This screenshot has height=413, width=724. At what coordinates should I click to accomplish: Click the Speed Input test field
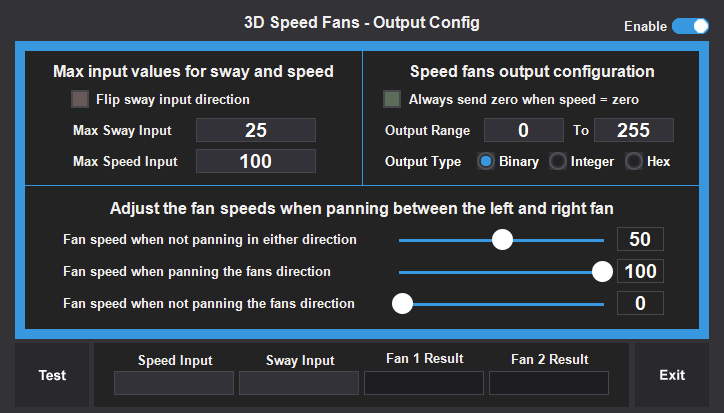(x=173, y=383)
